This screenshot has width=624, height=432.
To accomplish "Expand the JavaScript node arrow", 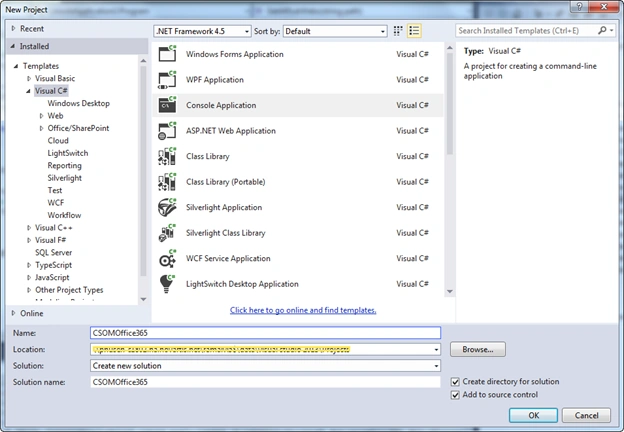I will point(29,277).
